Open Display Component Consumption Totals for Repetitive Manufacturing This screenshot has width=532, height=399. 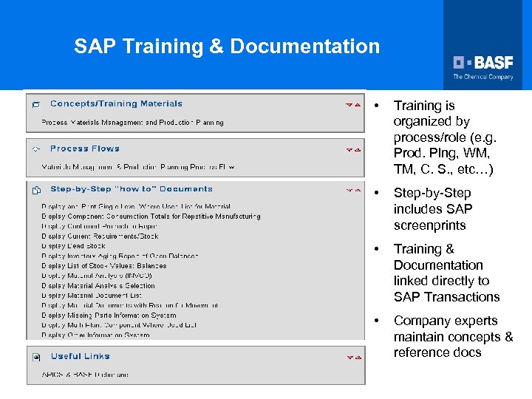tap(151, 216)
